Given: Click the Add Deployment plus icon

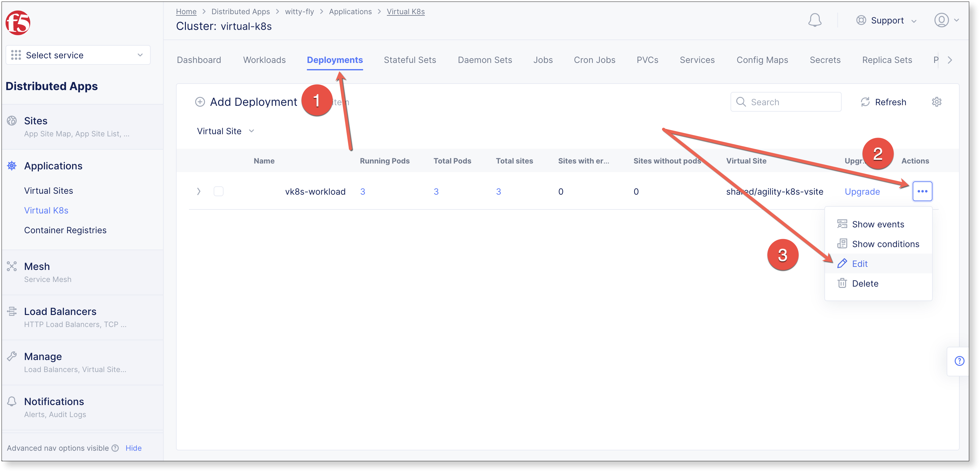Looking at the screenshot, I should [x=200, y=102].
